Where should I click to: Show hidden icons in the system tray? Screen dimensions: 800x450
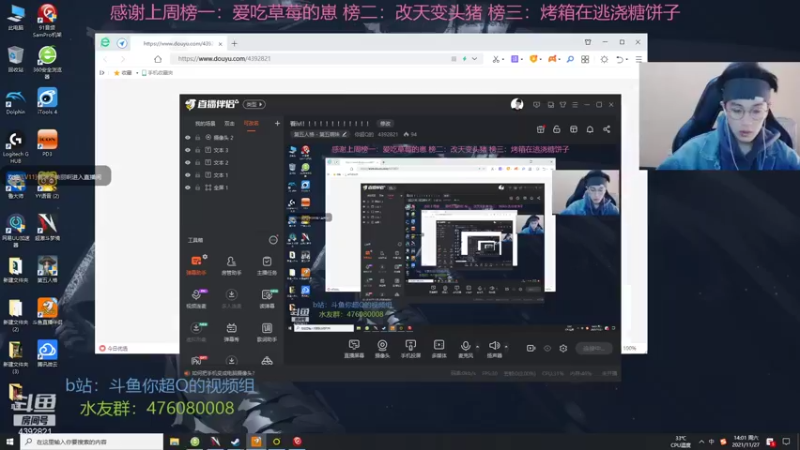(701, 442)
